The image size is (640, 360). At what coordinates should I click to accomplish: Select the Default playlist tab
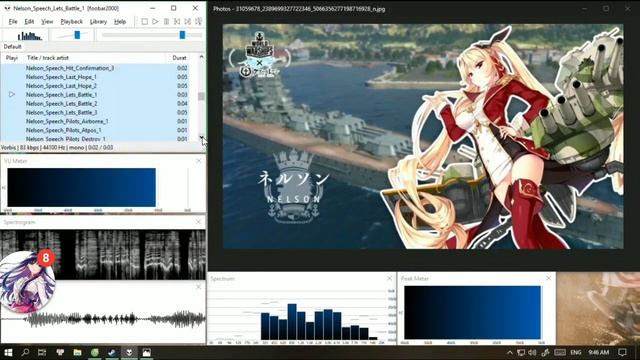(12, 47)
